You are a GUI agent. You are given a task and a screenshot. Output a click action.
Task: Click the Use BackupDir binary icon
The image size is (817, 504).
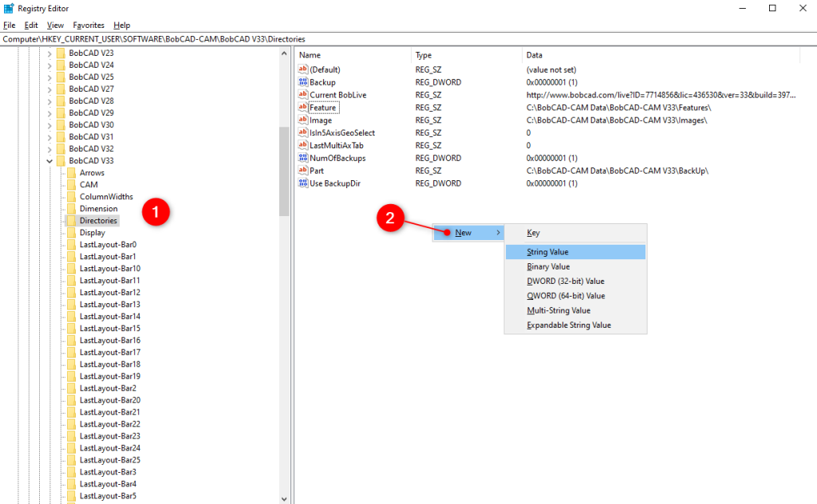click(x=304, y=183)
